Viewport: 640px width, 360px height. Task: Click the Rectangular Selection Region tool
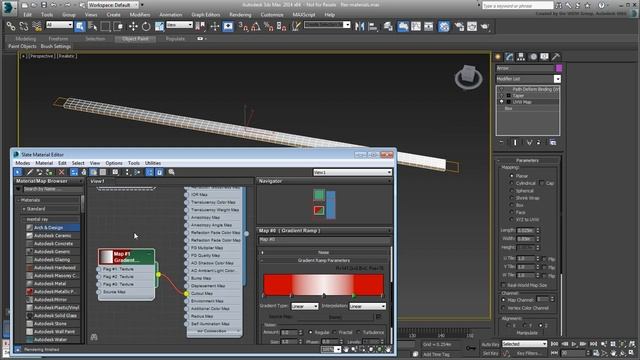pyautogui.click(x=106, y=27)
